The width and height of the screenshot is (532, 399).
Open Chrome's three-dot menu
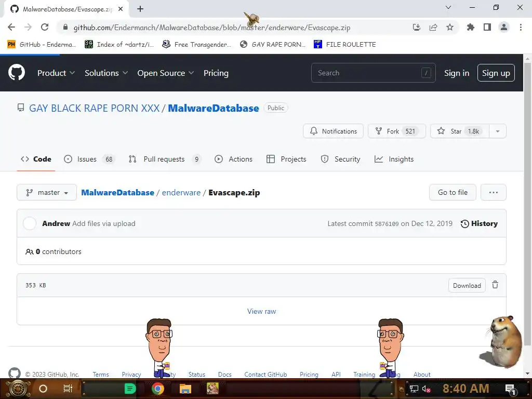click(521, 27)
